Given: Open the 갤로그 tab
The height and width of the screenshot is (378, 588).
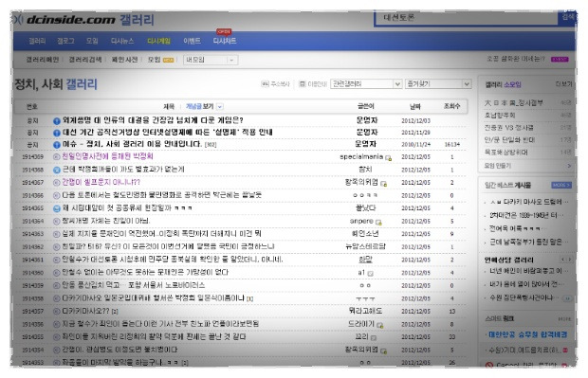Looking at the screenshot, I should click(x=65, y=41).
